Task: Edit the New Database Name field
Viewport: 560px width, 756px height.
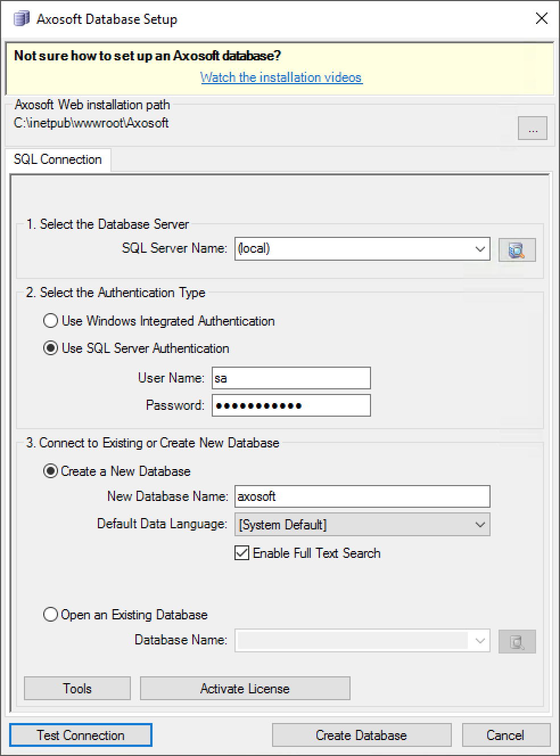Action: coord(361,496)
